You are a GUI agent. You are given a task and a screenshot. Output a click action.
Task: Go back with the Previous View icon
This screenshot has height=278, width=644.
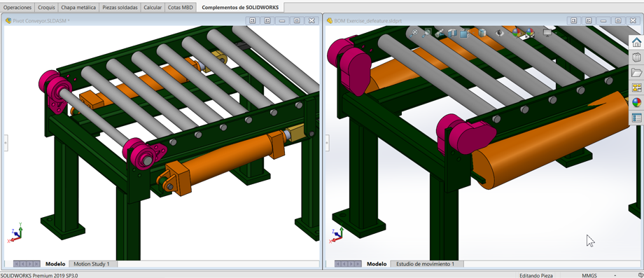point(440,33)
